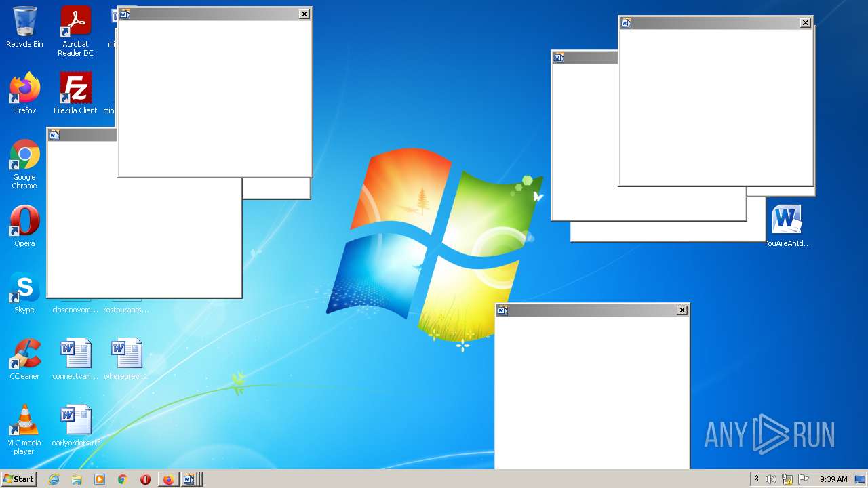
Task: Launch Opera from the taskbar
Action: click(145, 479)
